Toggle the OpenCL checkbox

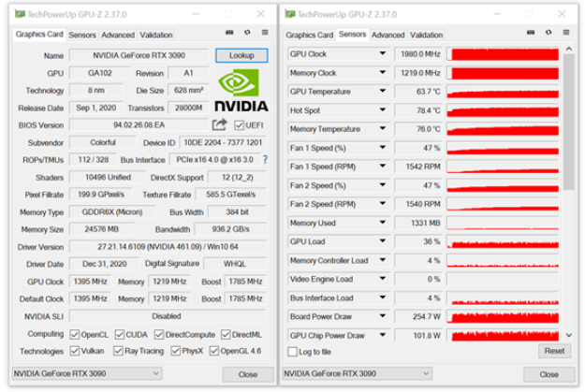[x=75, y=335]
